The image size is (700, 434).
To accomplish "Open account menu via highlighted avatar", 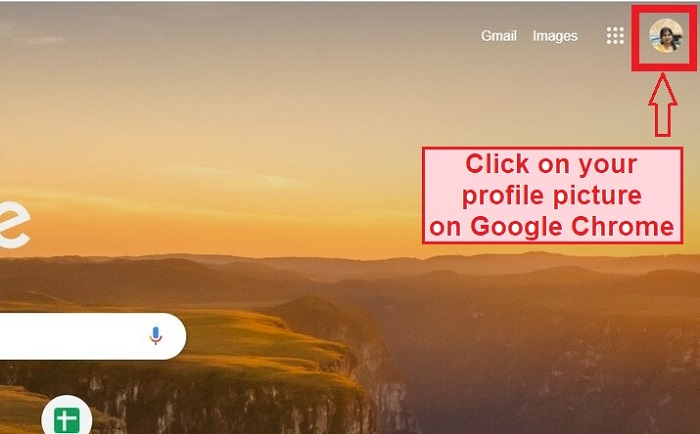I will click(x=666, y=36).
